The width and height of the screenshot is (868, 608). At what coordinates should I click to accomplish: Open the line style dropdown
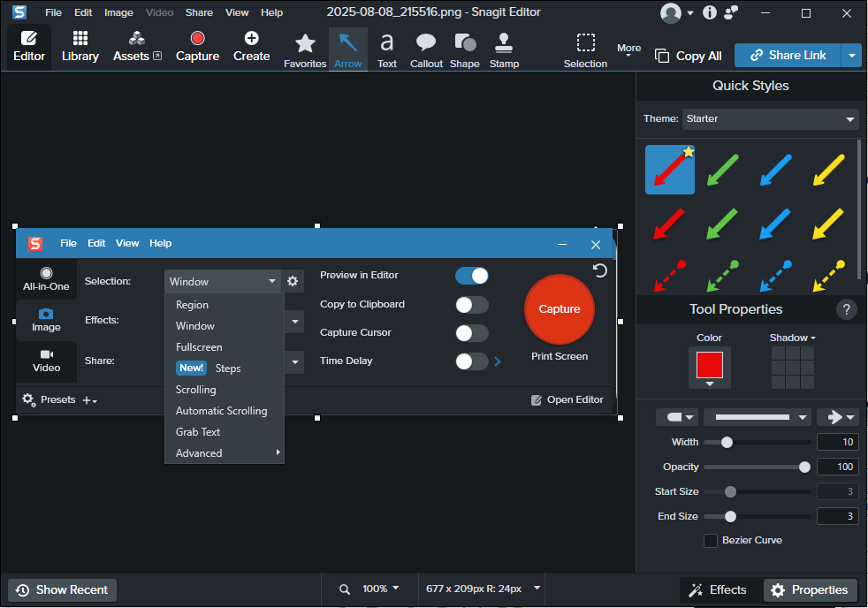pos(757,417)
